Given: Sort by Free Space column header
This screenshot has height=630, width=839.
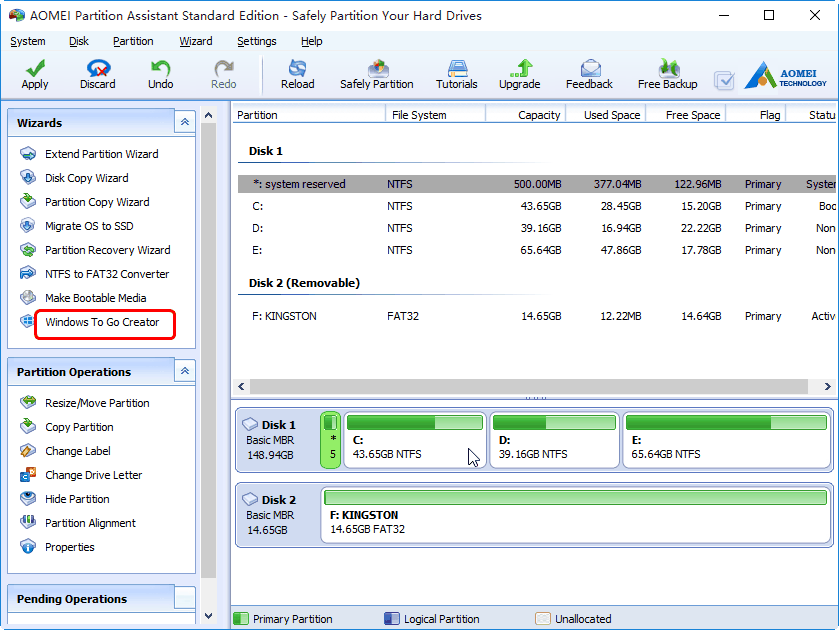Looking at the screenshot, I should (686, 115).
